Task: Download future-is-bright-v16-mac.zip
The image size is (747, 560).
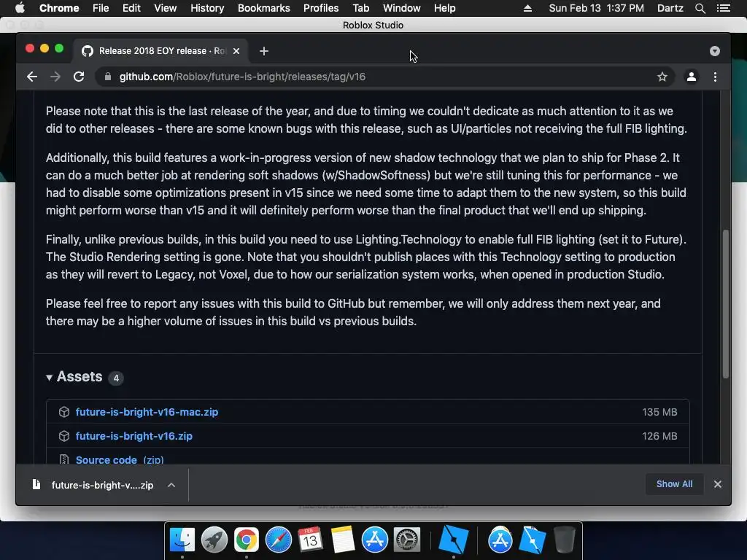Action: coord(147,412)
